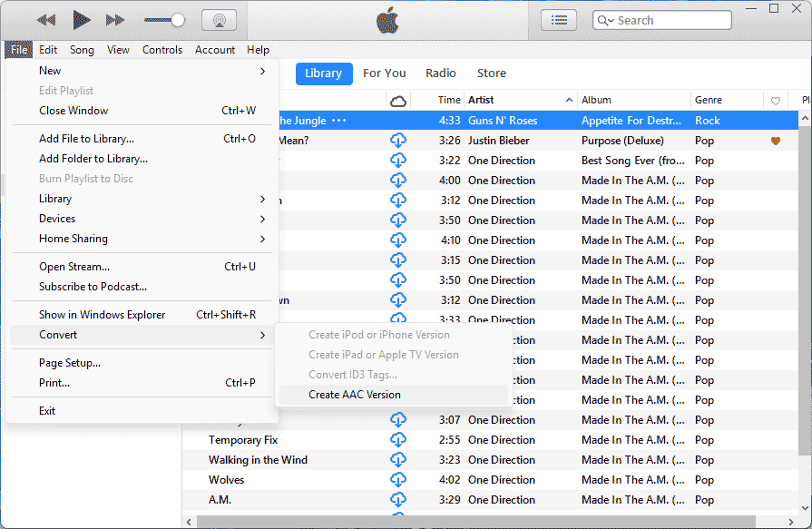Click the Love heart column header icon
This screenshot has height=529, width=812.
pyautogui.click(x=775, y=101)
